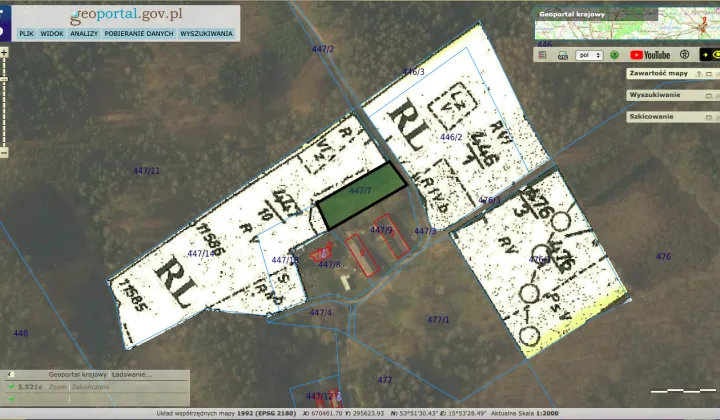
Task: Open help for Zawartość mapy panel
Action: [x=699, y=74]
